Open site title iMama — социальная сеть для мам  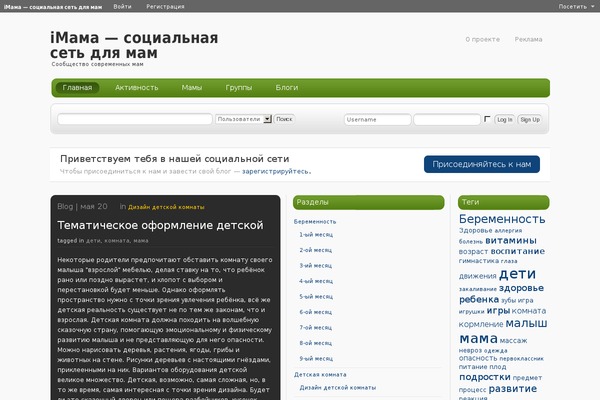pyautogui.click(x=134, y=45)
